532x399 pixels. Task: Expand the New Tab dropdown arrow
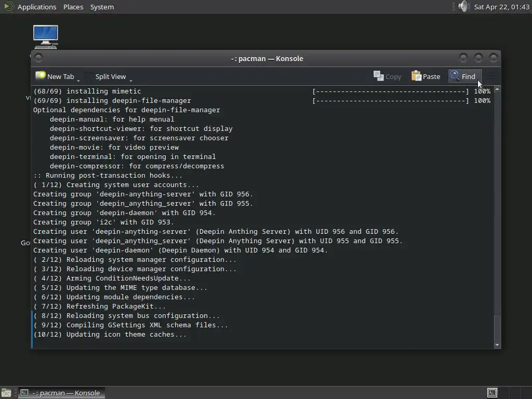click(78, 81)
